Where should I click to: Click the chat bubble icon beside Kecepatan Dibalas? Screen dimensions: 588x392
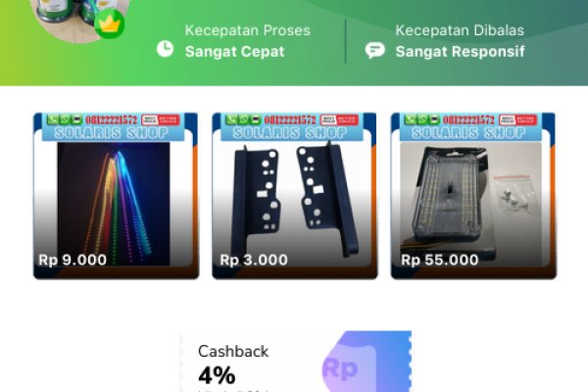coord(375,50)
